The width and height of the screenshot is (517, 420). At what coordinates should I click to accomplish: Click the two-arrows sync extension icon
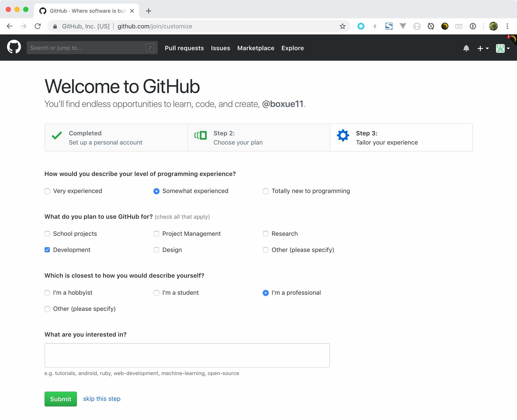[431, 26]
